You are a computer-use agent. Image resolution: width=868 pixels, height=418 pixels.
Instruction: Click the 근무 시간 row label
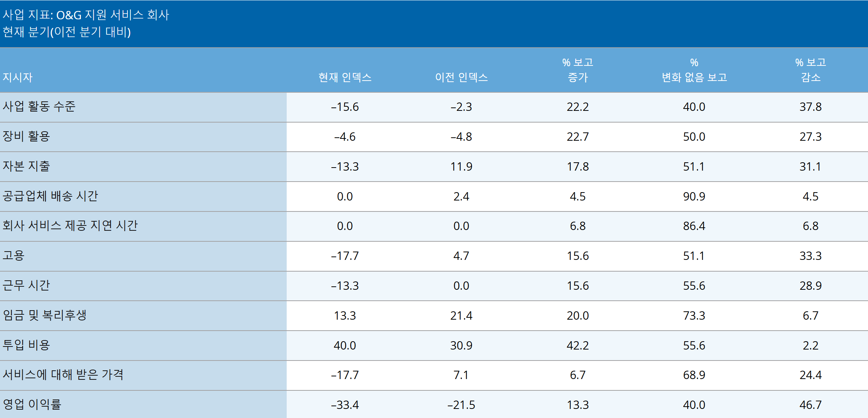coord(26,285)
